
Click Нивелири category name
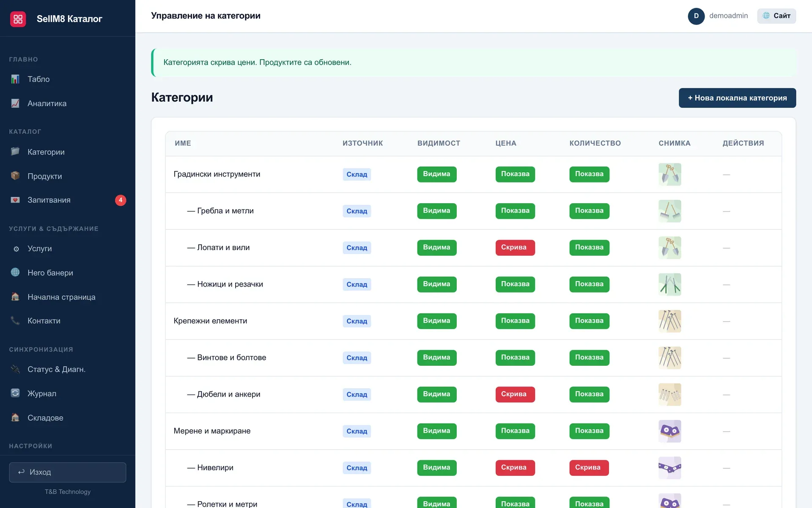pyautogui.click(x=215, y=468)
